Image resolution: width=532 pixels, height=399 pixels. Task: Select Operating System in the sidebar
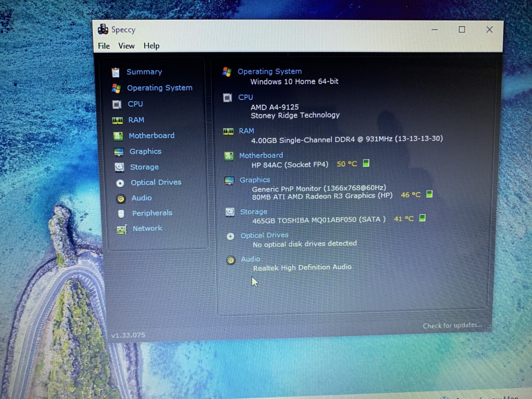click(x=160, y=88)
